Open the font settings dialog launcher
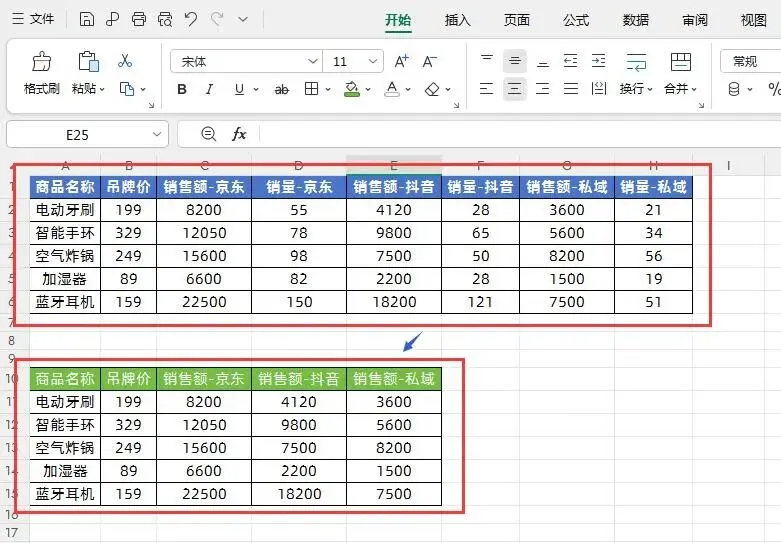781x543 pixels. [456, 106]
